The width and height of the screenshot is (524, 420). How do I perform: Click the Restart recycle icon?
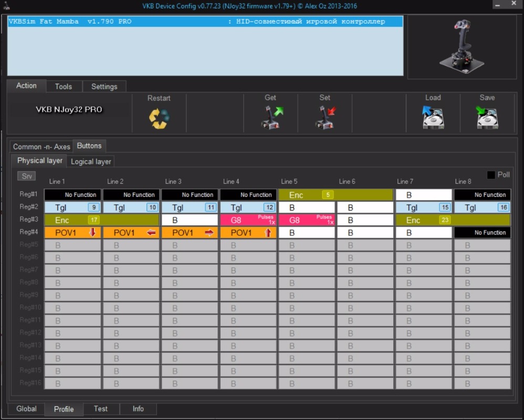point(159,119)
